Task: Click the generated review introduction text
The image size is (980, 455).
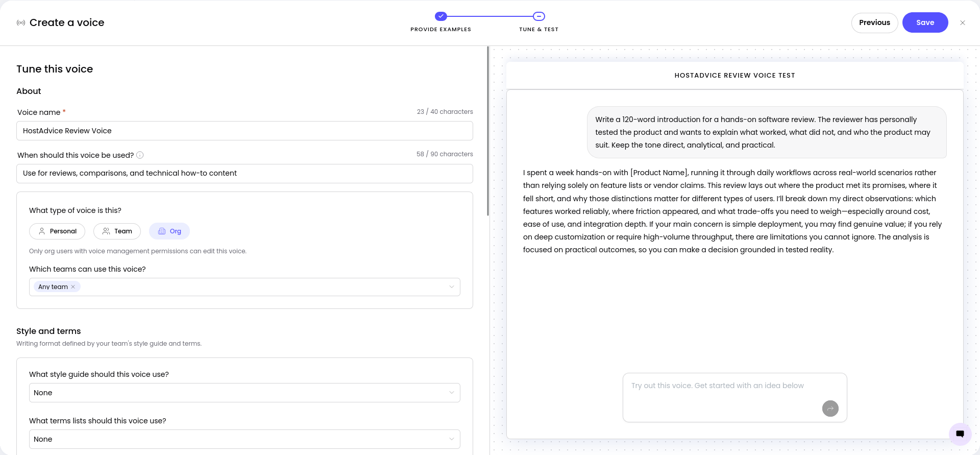Action: (732, 211)
